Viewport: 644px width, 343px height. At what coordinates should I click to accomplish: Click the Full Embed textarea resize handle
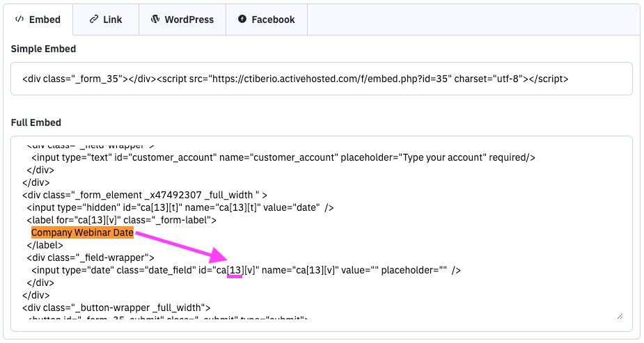[619, 315]
